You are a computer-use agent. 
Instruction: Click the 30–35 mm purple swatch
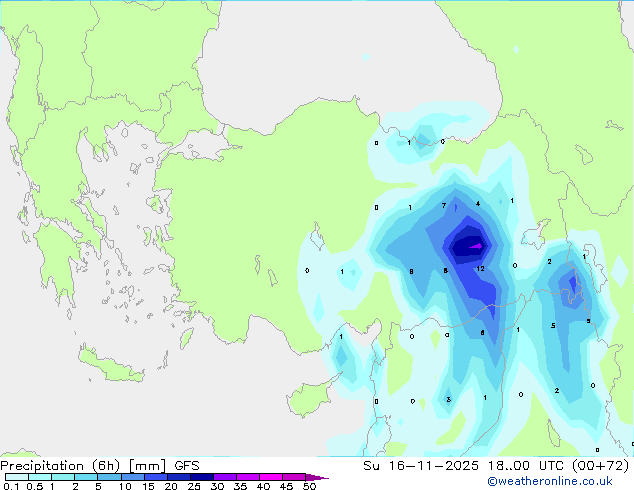pos(225,477)
